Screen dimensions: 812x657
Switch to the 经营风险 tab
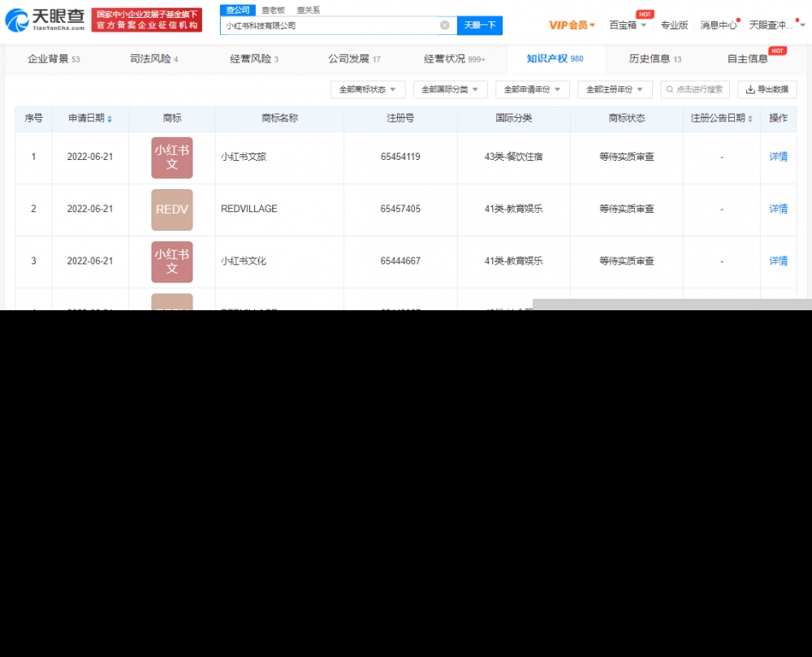point(253,59)
